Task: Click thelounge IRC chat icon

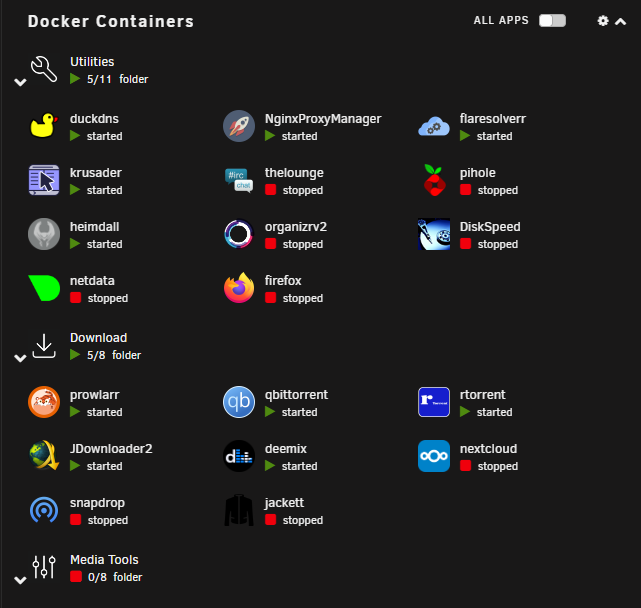Action: (239, 180)
